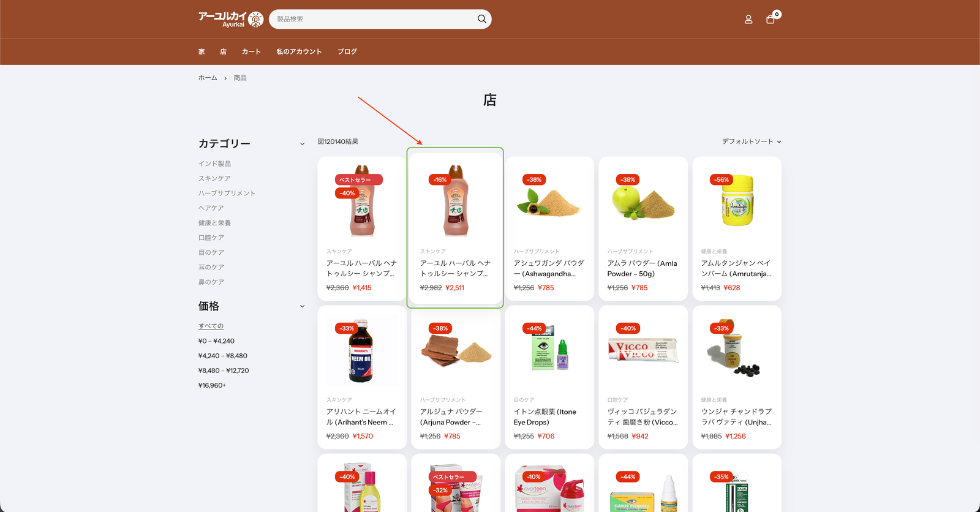Click the Ayurkai logo
The width and height of the screenshot is (980, 512).
(230, 20)
